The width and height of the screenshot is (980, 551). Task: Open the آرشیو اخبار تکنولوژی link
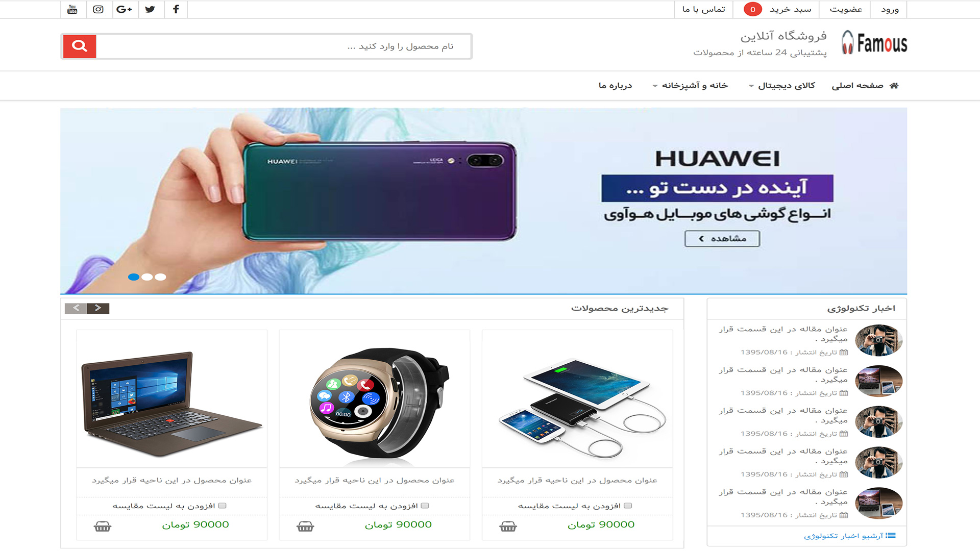850,536
